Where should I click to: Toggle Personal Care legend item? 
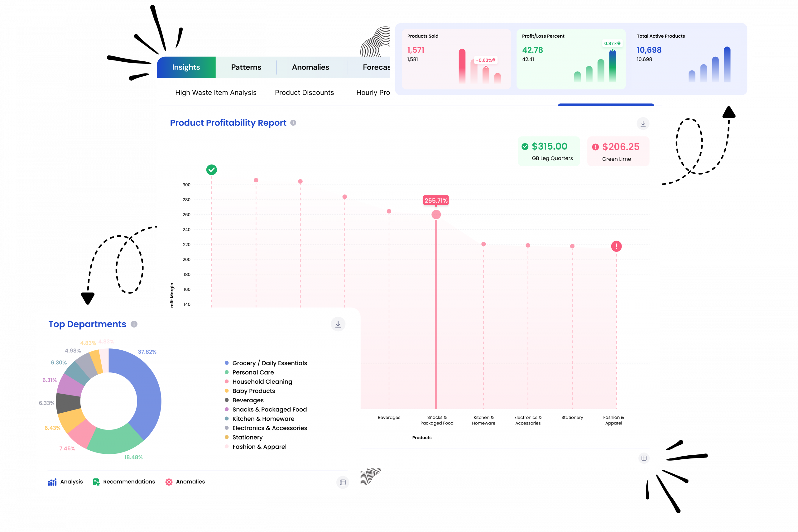coord(253,372)
